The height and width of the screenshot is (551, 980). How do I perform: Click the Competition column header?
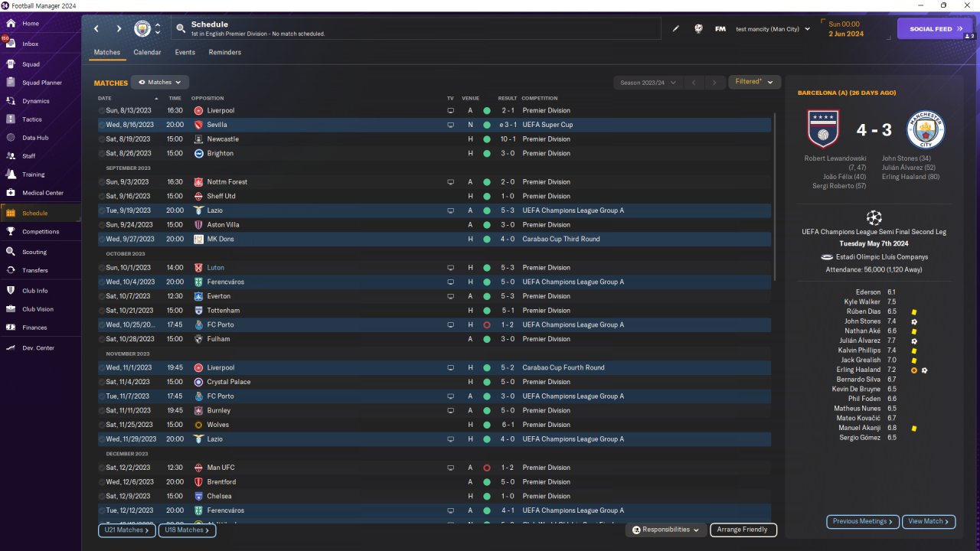point(539,98)
